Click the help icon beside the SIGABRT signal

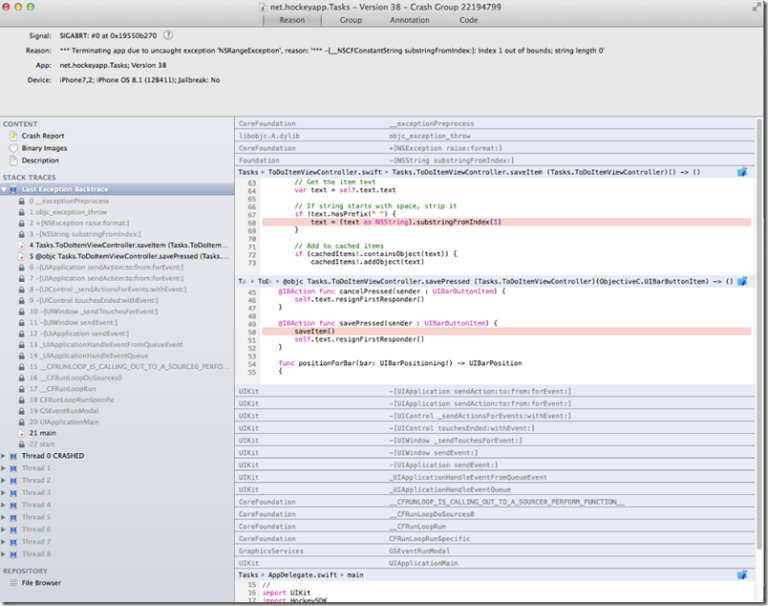[x=167, y=35]
